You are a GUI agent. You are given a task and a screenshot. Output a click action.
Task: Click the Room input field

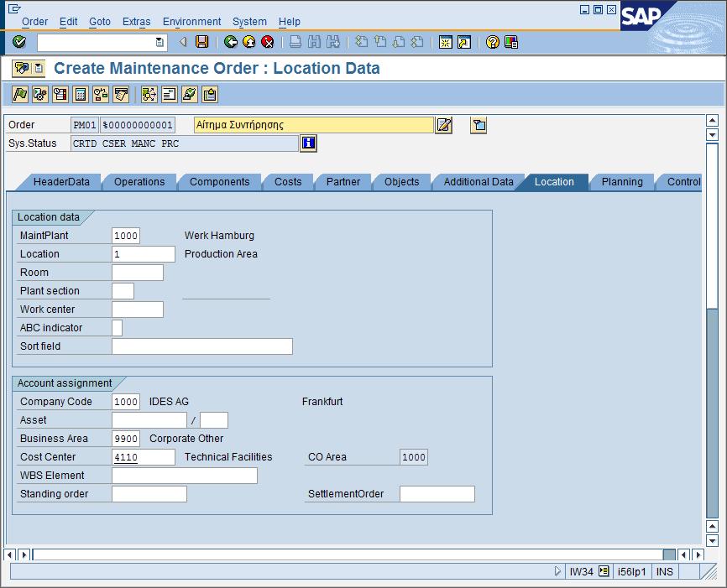pyautogui.click(x=138, y=273)
